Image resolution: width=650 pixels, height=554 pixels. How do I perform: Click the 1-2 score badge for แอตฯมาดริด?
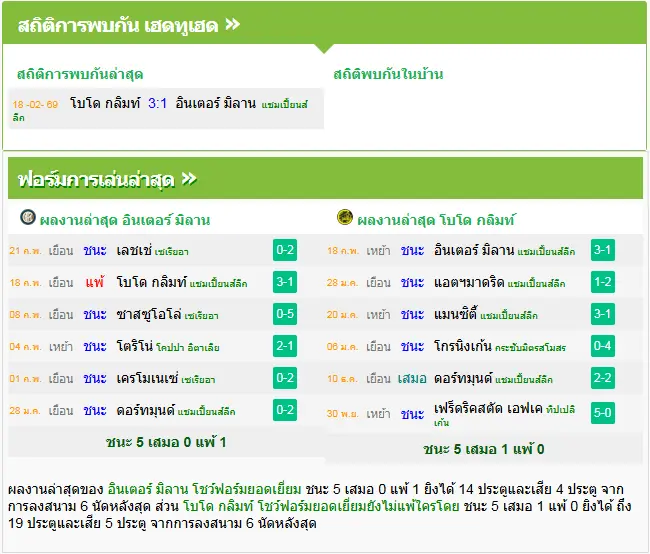(603, 282)
